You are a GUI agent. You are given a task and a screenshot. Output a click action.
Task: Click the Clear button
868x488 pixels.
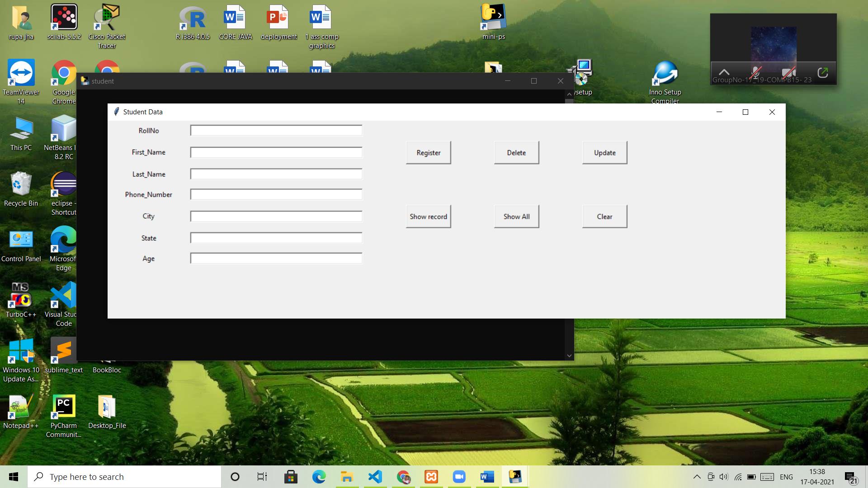(x=604, y=216)
